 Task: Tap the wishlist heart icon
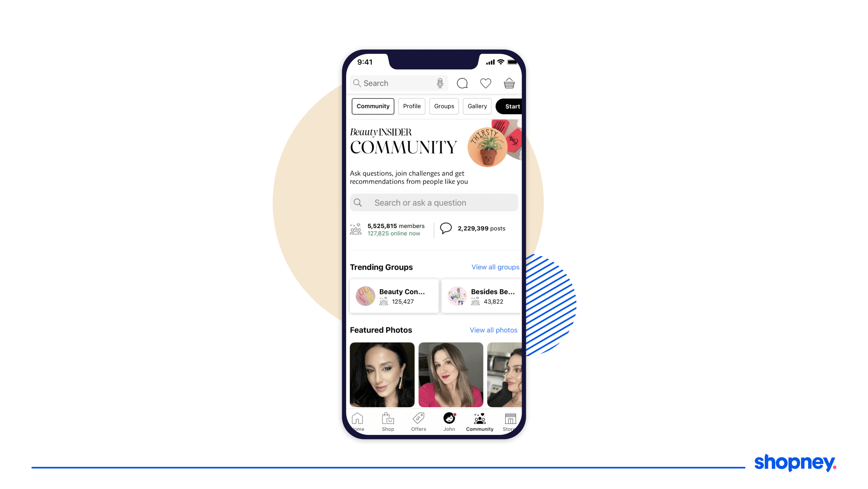(x=486, y=83)
